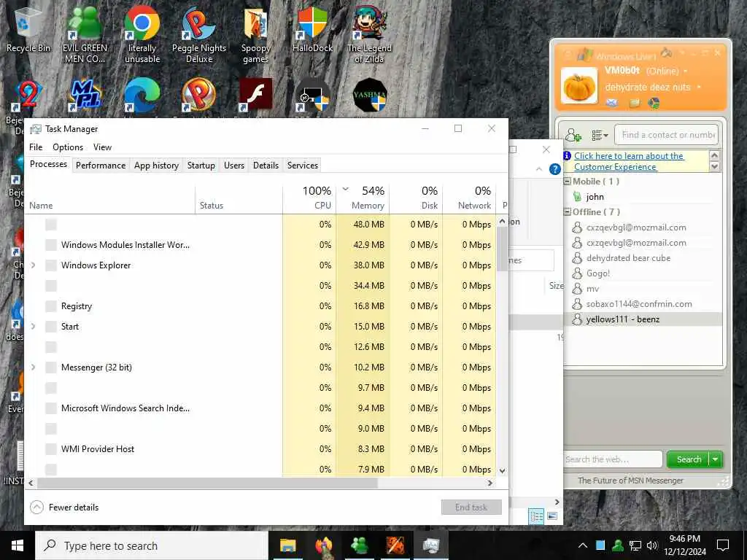
Task: Click the Add a contact icon in Messenger
Action: coord(573,135)
